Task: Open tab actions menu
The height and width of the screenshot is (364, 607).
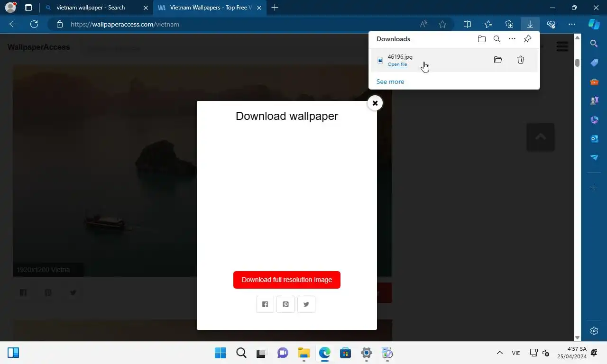Action: [x=28, y=8]
